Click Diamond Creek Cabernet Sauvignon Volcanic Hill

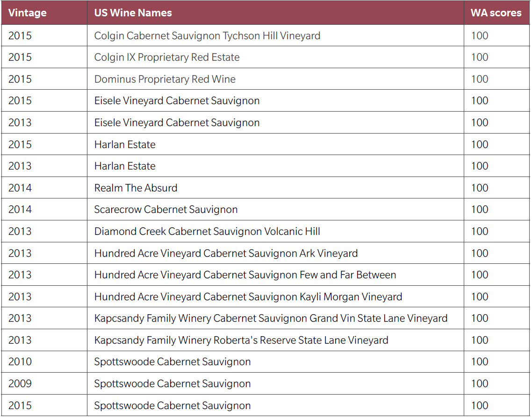(x=207, y=232)
